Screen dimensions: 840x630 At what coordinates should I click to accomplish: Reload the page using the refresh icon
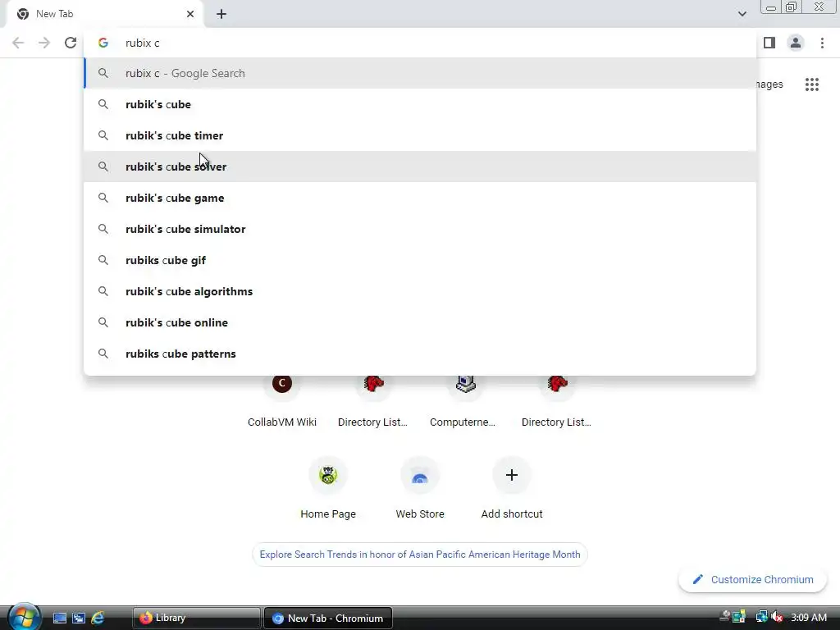click(71, 43)
